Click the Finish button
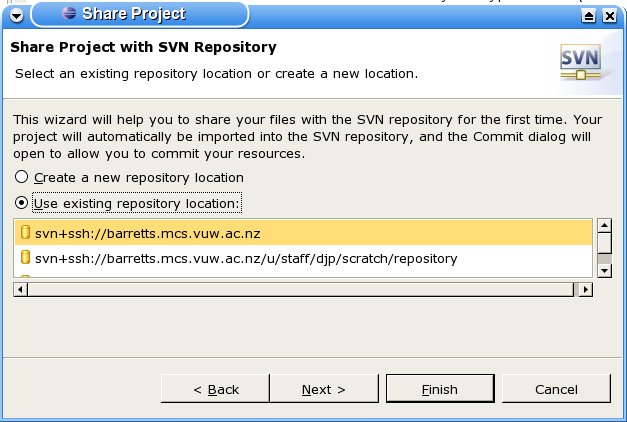The image size is (627, 422). pos(440,389)
